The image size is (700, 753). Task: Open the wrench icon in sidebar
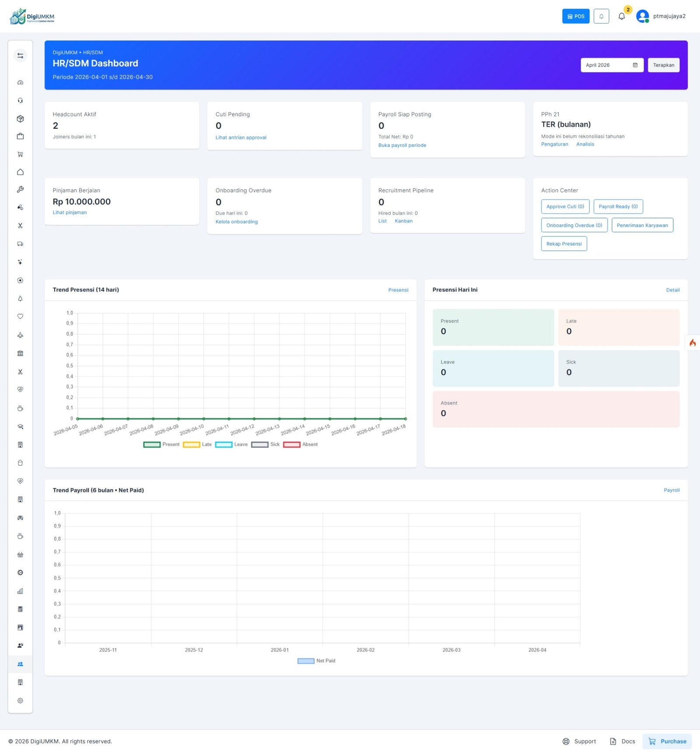20,190
